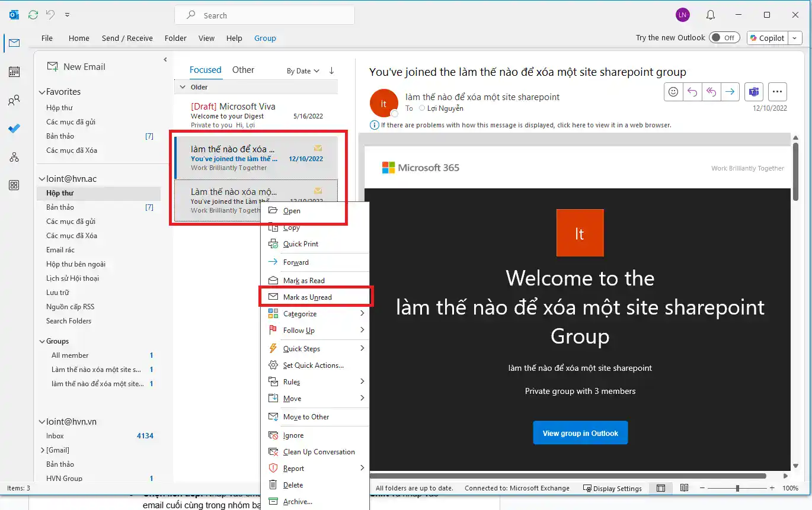Share message to Teams icon
This screenshot has width=812, height=510.
753,92
